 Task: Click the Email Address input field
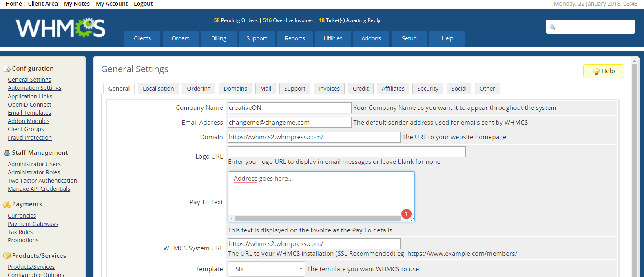pos(290,123)
